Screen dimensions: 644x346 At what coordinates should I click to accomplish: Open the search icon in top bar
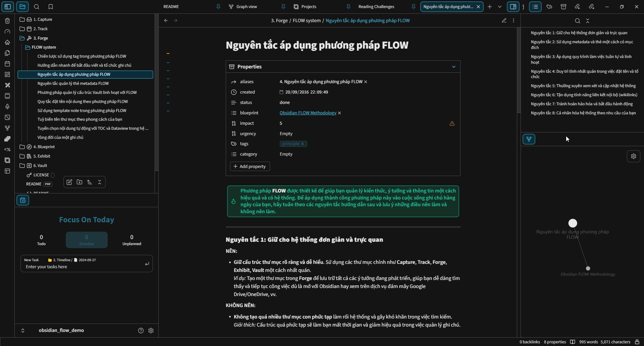[x=37, y=7]
